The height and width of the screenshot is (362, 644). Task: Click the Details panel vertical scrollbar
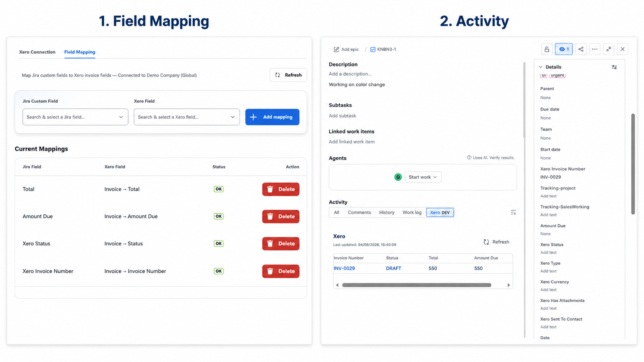tap(633, 164)
